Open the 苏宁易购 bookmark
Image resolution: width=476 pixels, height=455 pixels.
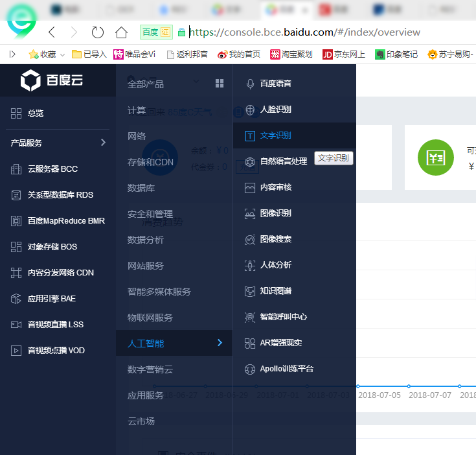point(450,54)
